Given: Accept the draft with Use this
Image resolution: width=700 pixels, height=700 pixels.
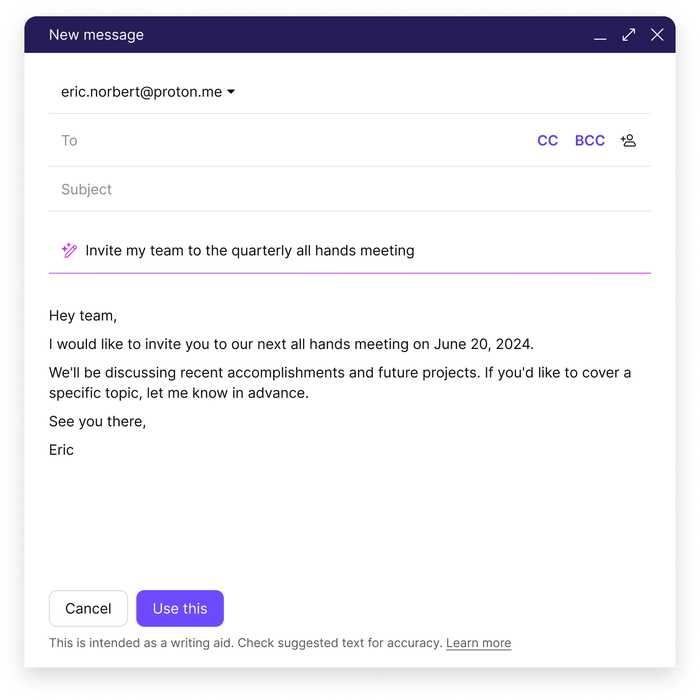Looking at the screenshot, I should pos(180,608).
